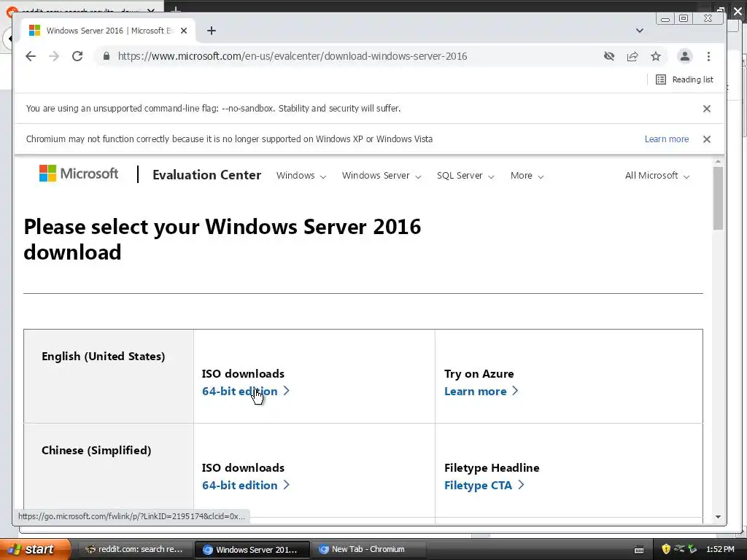Click the padlock site security icon
The height and width of the screenshot is (560, 747).
(x=107, y=56)
